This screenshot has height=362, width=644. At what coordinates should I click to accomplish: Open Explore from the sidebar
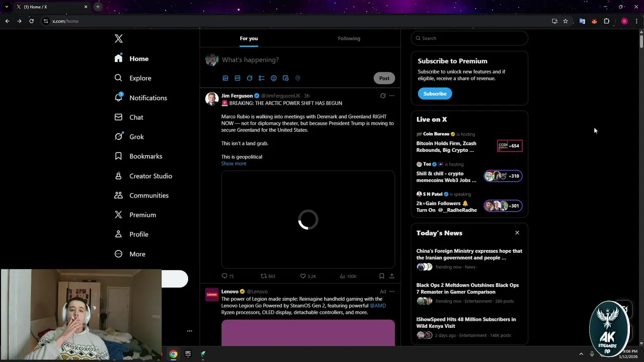pyautogui.click(x=133, y=78)
